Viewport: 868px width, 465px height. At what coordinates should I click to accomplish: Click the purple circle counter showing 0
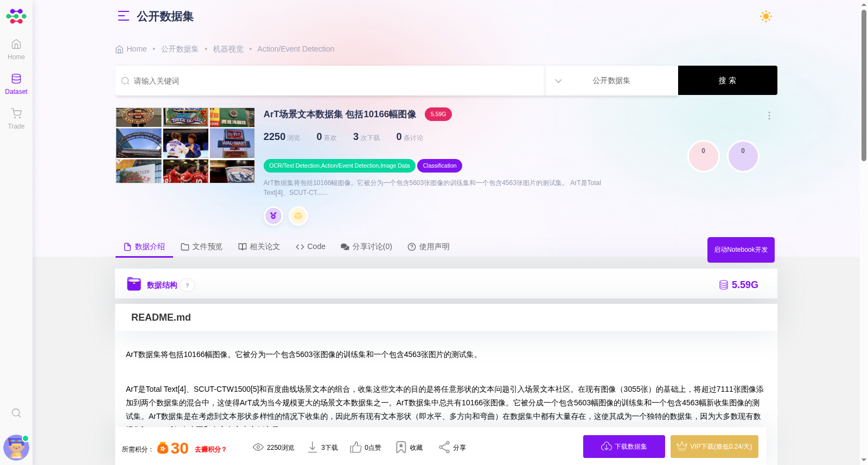pos(743,156)
